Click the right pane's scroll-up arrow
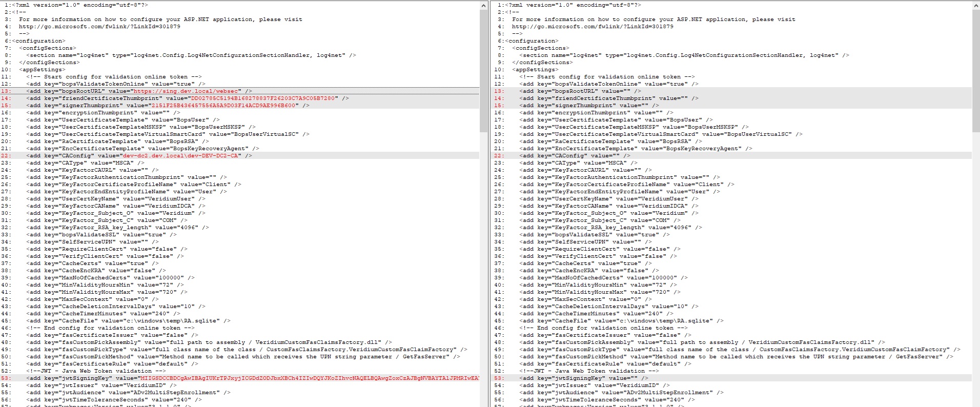Viewport: 980px width, 407px height. click(976, 6)
